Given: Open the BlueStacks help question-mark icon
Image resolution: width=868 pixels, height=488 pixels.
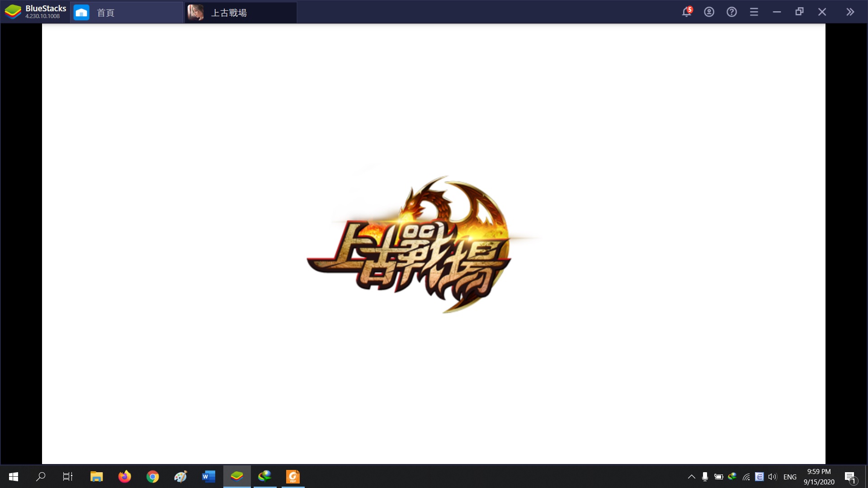Looking at the screenshot, I should [731, 12].
